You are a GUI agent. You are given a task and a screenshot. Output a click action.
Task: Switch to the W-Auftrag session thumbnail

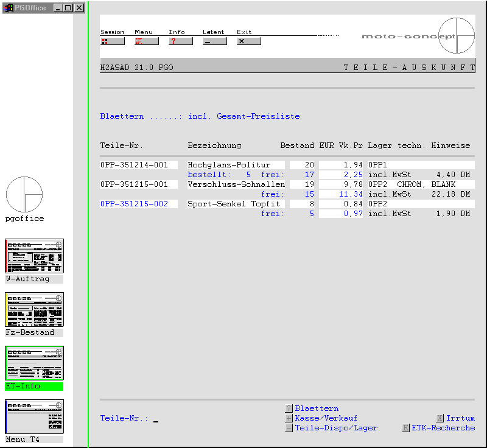(x=34, y=256)
